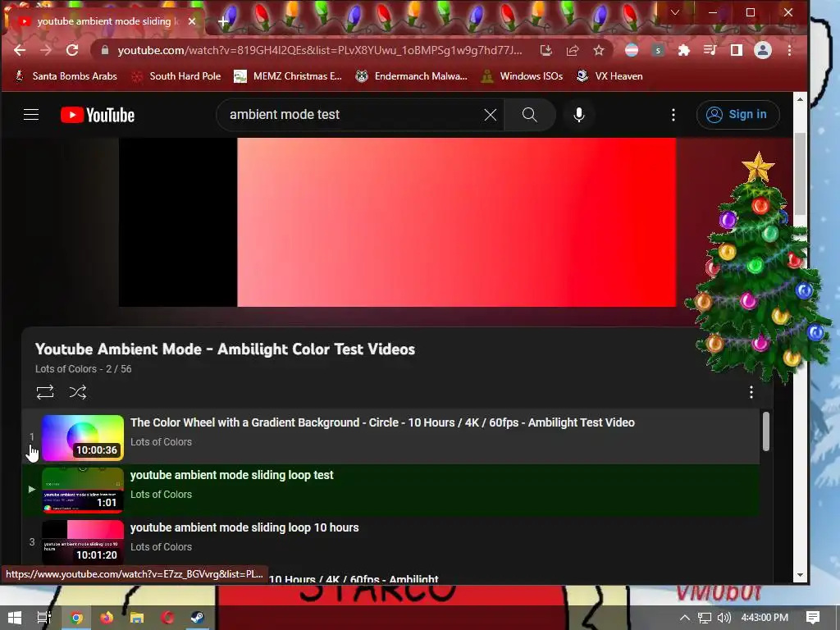Toggle playlist shuffle
Image resolution: width=840 pixels, height=630 pixels.
point(78,392)
